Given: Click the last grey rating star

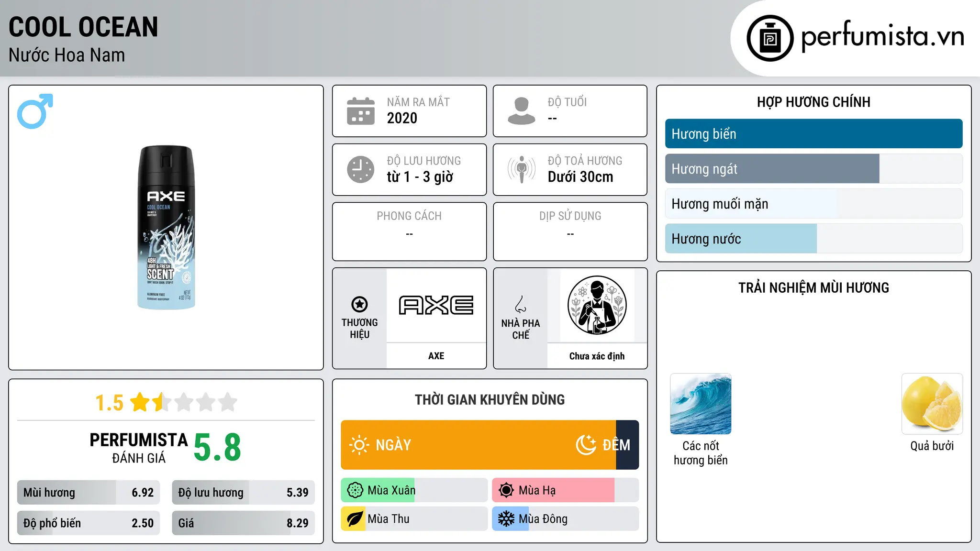Looking at the screenshot, I should coord(228,402).
